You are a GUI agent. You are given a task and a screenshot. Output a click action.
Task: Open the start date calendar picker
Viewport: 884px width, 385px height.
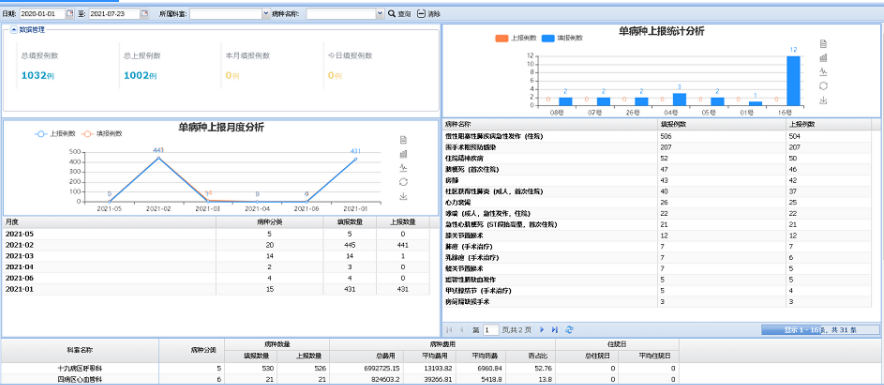click(70, 14)
